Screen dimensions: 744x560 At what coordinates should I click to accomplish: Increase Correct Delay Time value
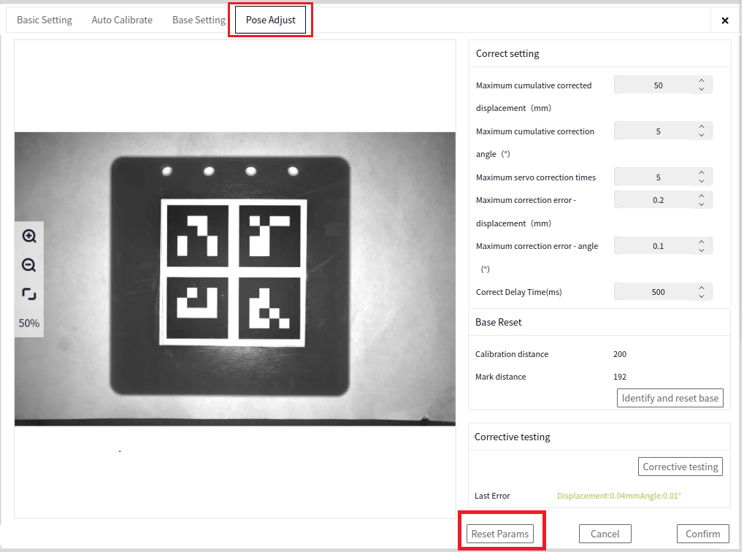(x=702, y=288)
